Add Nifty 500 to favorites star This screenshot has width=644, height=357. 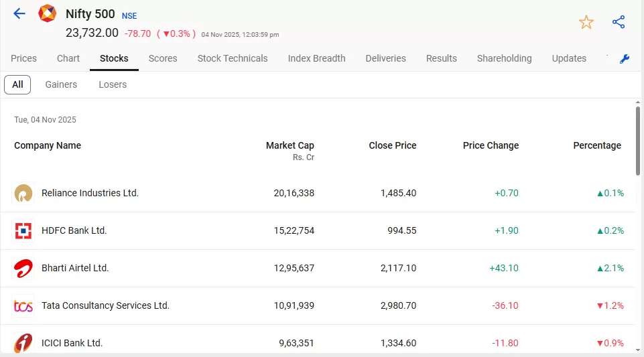tap(586, 22)
